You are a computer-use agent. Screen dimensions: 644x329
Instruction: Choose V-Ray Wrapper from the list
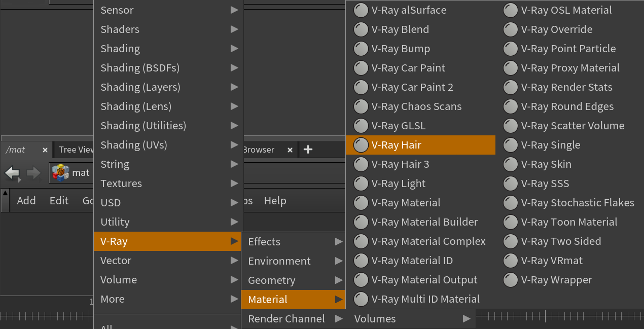[570, 280]
